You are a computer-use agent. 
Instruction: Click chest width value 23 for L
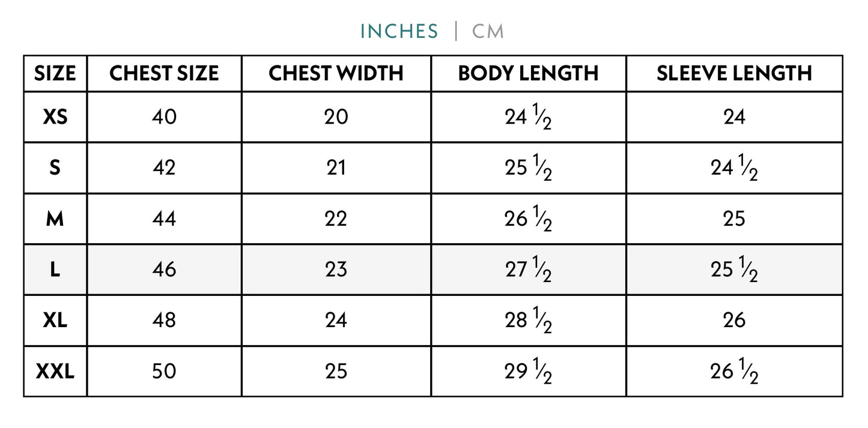[x=336, y=270]
